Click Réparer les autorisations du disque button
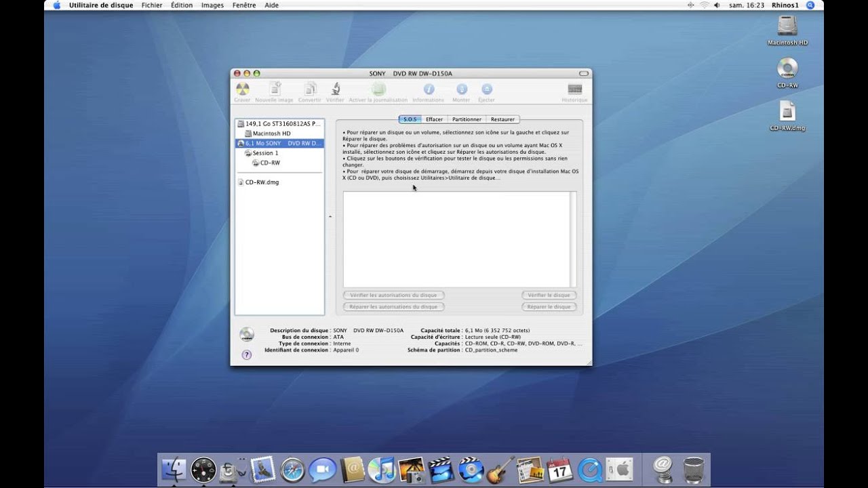This screenshot has width=868, height=488. (x=394, y=307)
